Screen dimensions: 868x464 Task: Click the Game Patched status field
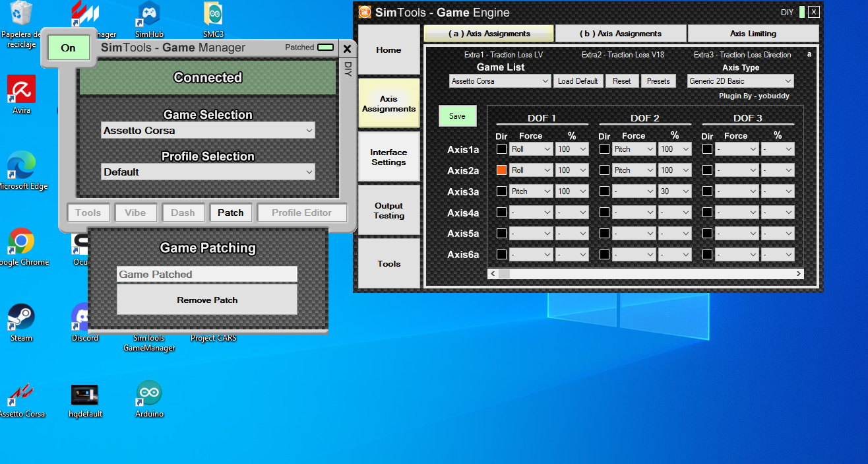pos(207,275)
